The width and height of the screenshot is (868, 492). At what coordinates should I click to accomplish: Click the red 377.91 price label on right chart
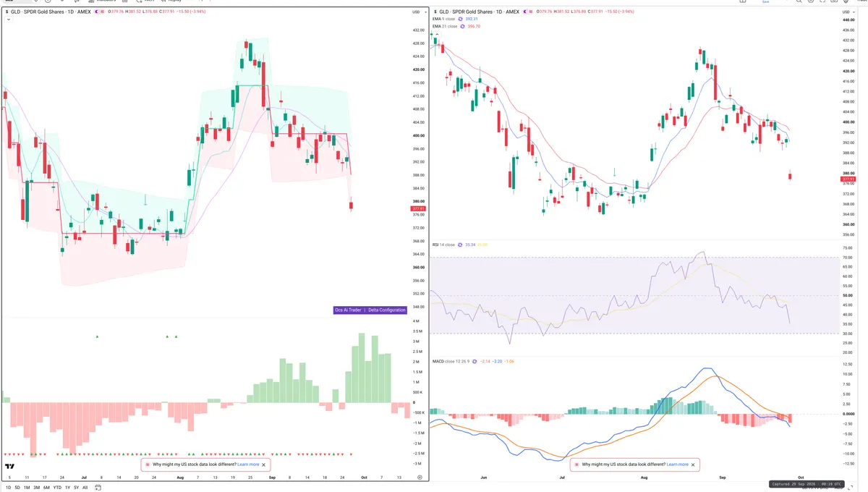849,179
